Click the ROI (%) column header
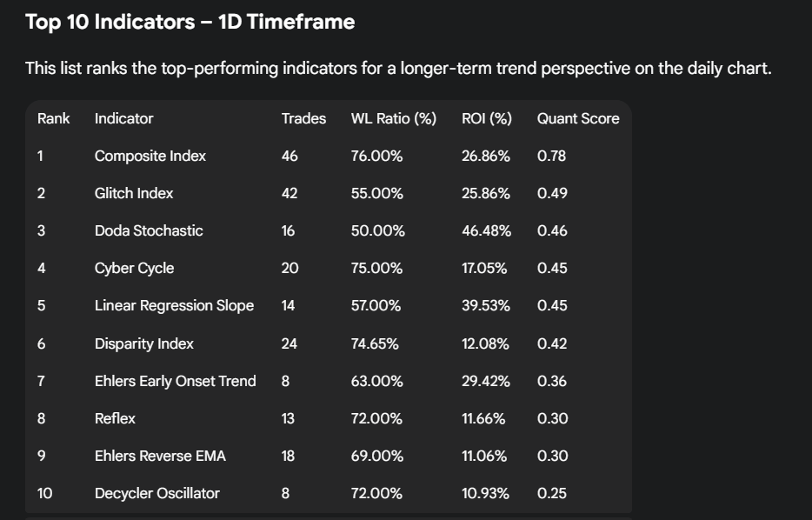 [x=486, y=118]
